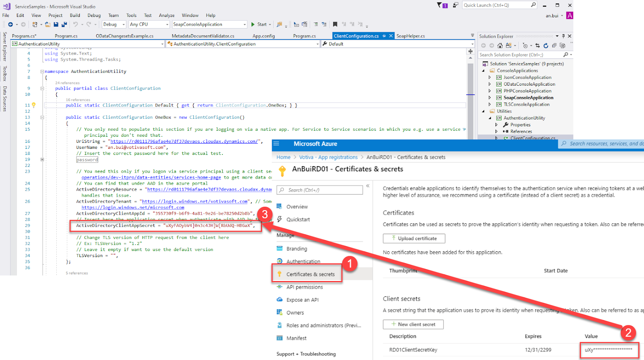Click the Send Feedback icon
Image resolution: width=644 pixels, height=360 pixels.
456,5
